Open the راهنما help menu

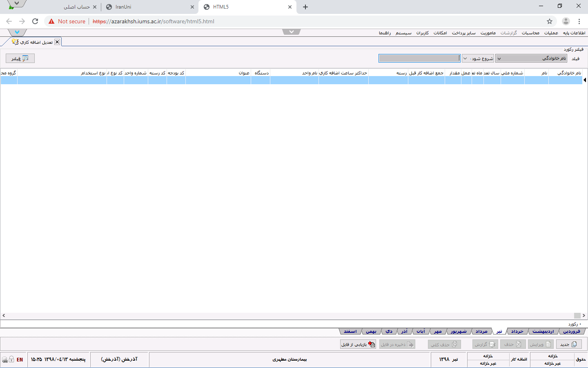[385, 33]
